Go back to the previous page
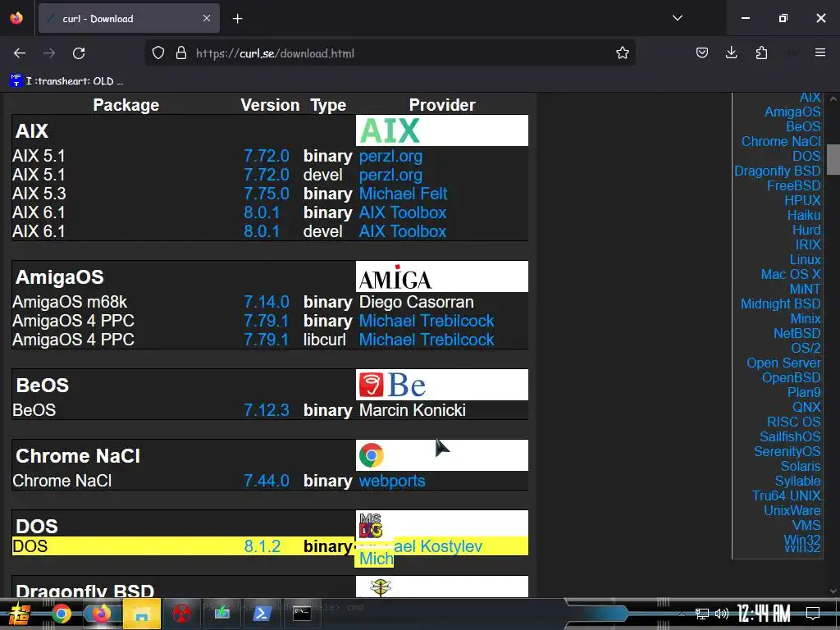Screen dimensions: 840x630 tap(20, 53)
